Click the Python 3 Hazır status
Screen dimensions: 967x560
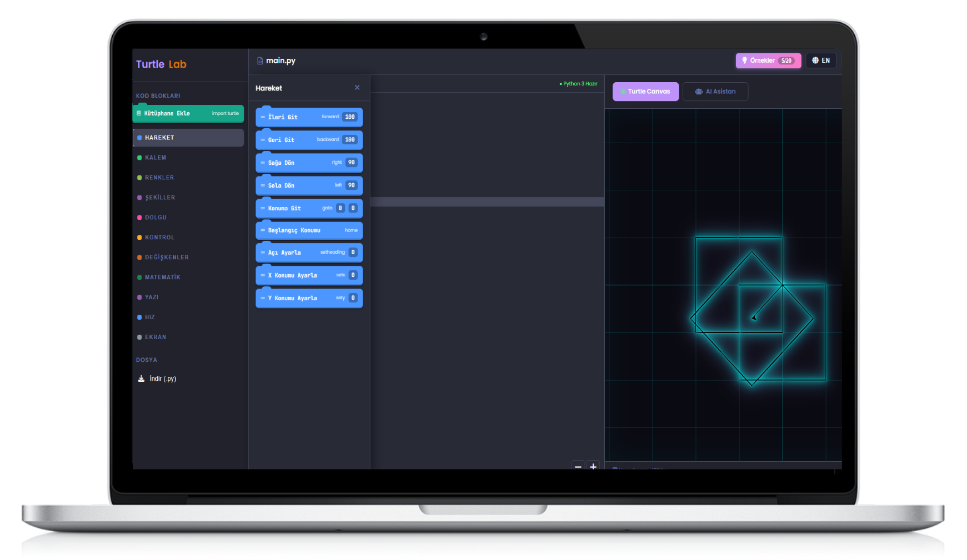tap(578, 84)
